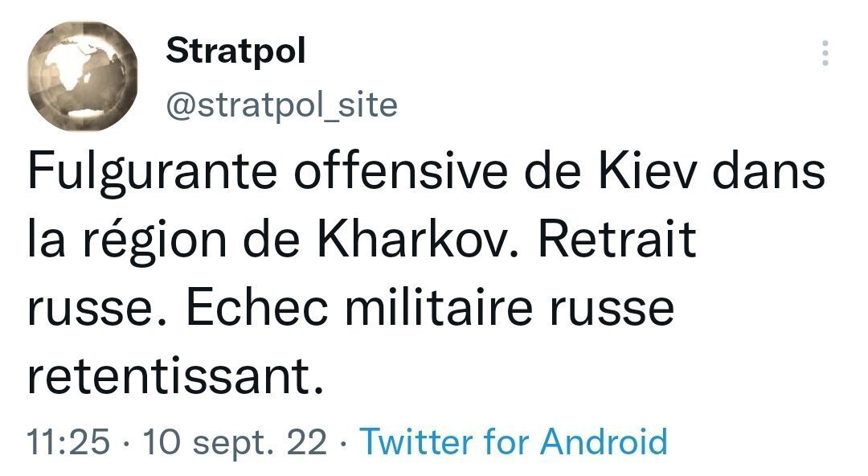Click the 11:25 tweet timestamp

point(68,442)
